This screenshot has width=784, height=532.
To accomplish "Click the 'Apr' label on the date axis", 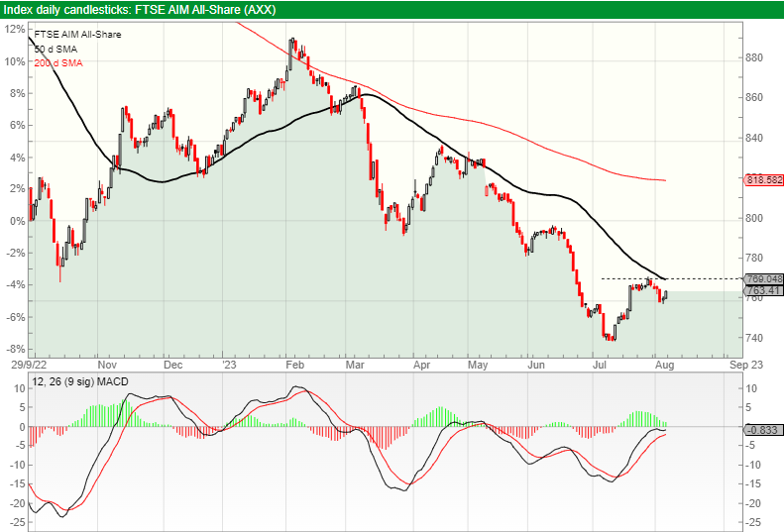I will [x=422, y=365].
